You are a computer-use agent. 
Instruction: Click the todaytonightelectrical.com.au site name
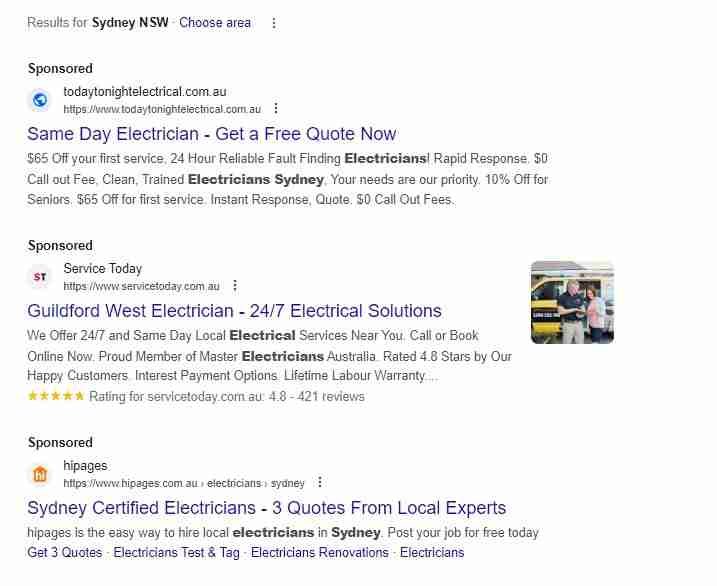[145, 92]
